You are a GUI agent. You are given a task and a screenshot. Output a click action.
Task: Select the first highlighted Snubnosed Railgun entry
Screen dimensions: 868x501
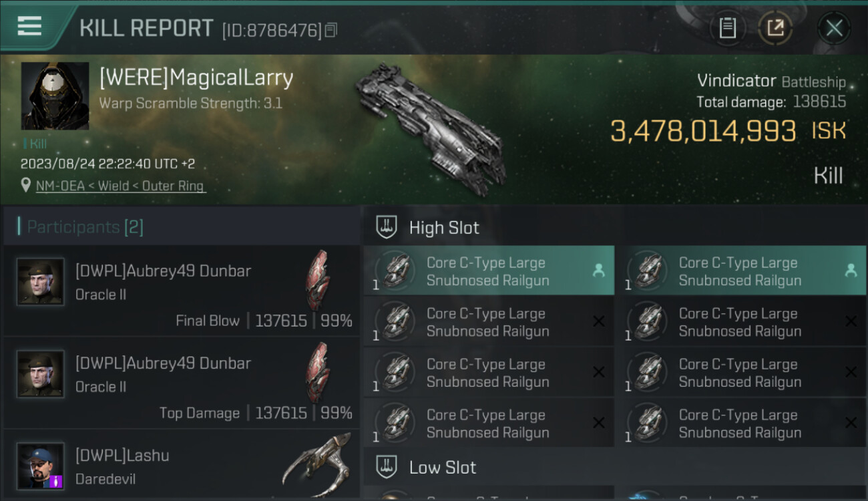(x=489, y=271)
